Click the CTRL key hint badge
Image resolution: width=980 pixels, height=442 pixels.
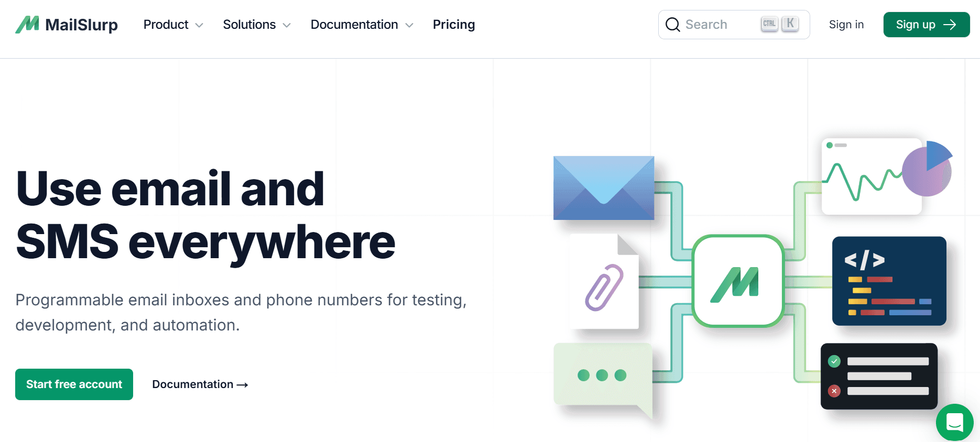[x=769, y=24]
